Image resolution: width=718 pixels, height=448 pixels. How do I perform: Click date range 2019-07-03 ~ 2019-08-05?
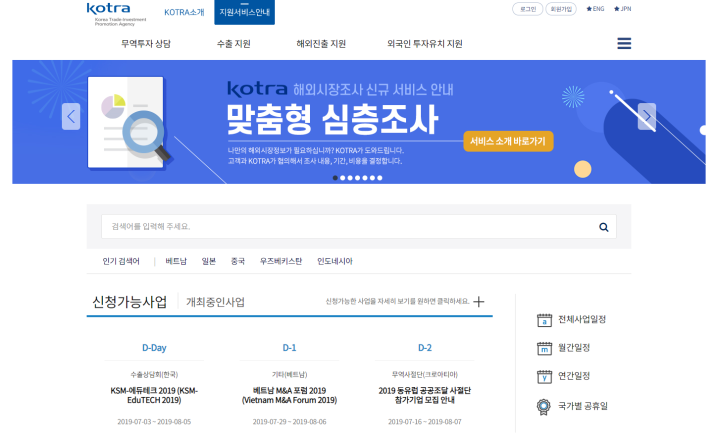pyautogui.click(x=154, y=422)
